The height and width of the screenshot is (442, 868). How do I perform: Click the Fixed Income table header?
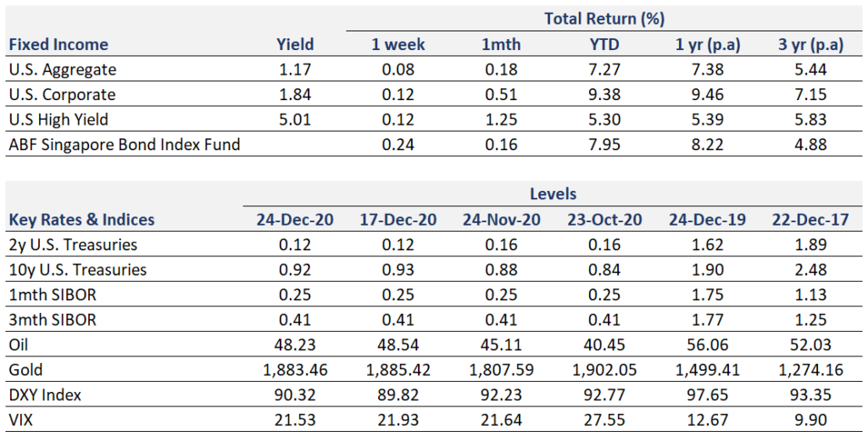coord(58,44)
